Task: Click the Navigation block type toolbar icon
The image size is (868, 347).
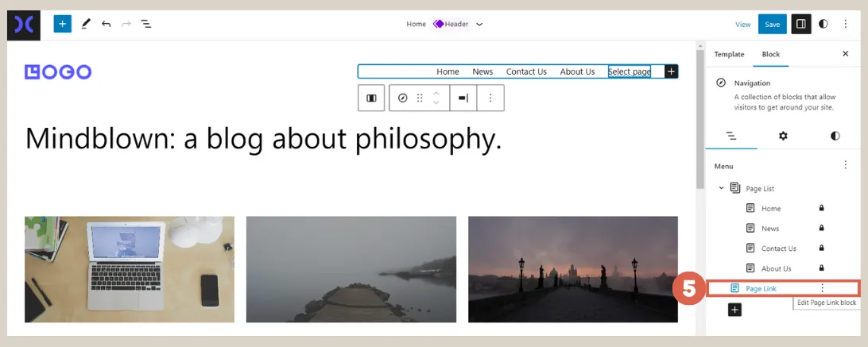Action: (403, 98)
